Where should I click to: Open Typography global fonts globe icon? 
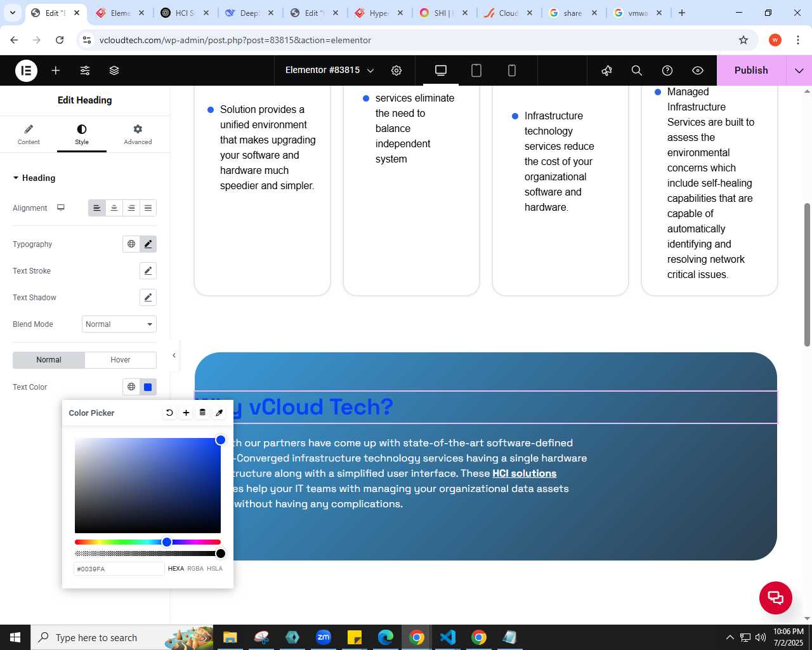tap(131, 244)
